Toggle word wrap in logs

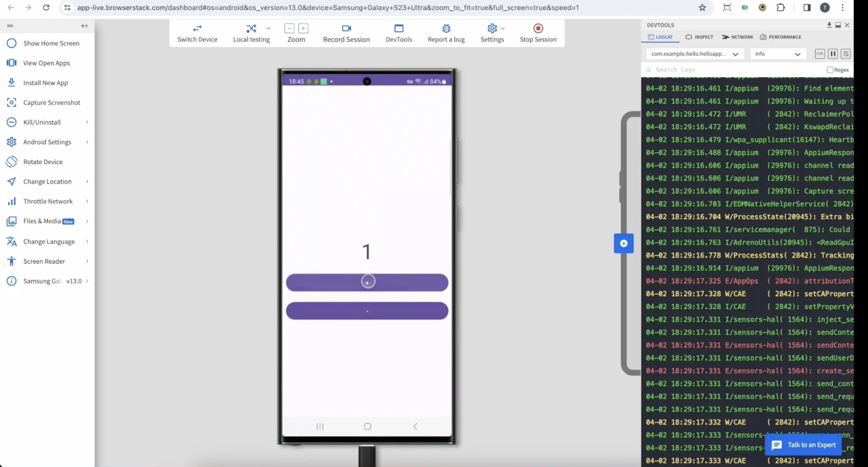click(x=845, y=54)
